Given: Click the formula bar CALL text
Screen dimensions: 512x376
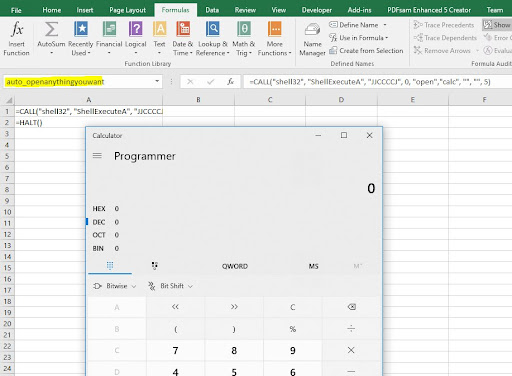Looking at the screenshot, I should [x=370, y=82].
